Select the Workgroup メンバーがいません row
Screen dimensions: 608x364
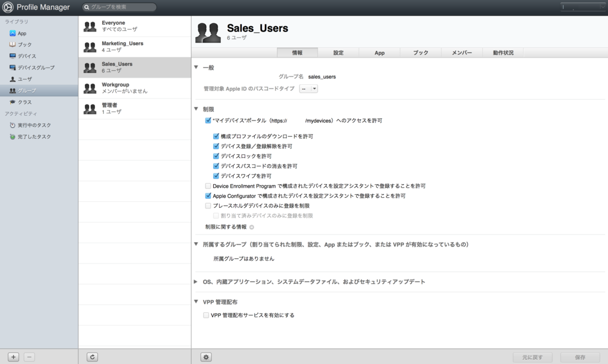tap(135, 88)
